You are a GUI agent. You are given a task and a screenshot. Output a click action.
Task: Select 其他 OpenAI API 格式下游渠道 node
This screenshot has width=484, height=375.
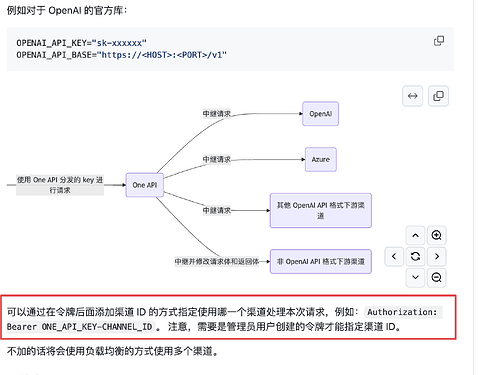pyautogui.click(x=321, y=210)
